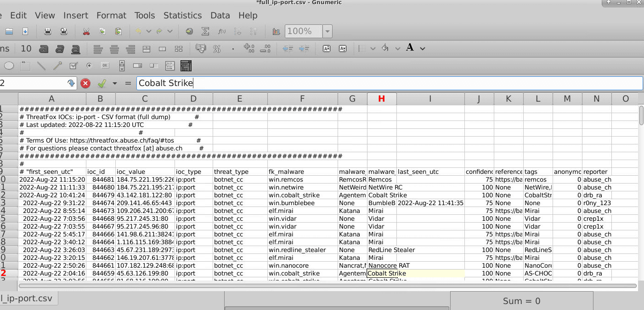The image size is (644, 310).
Task: Open the zoom level dropdown
Action: pyautogui.click(x=327, y=31)
